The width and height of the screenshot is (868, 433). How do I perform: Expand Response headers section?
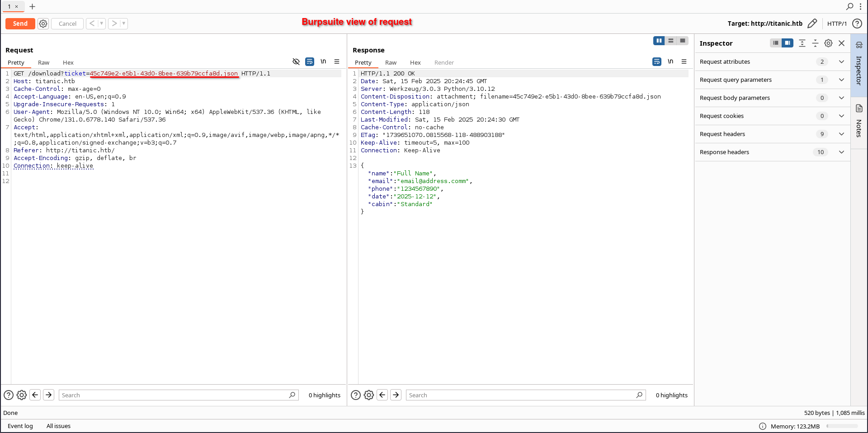coord(841,152)
